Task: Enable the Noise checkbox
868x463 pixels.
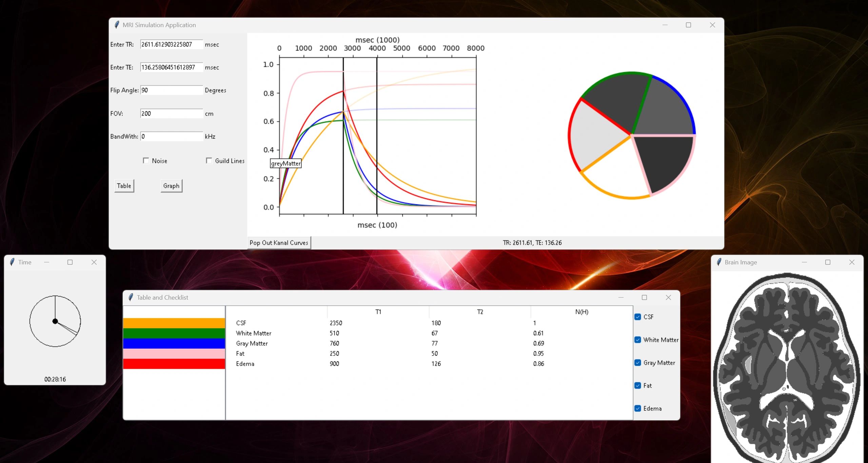Action: click(146, 161)
